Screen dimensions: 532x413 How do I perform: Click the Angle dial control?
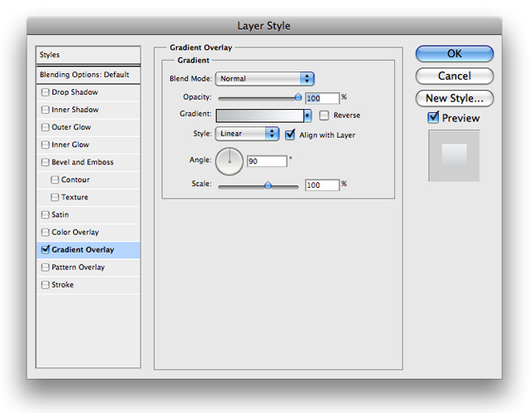pos(229,161)
